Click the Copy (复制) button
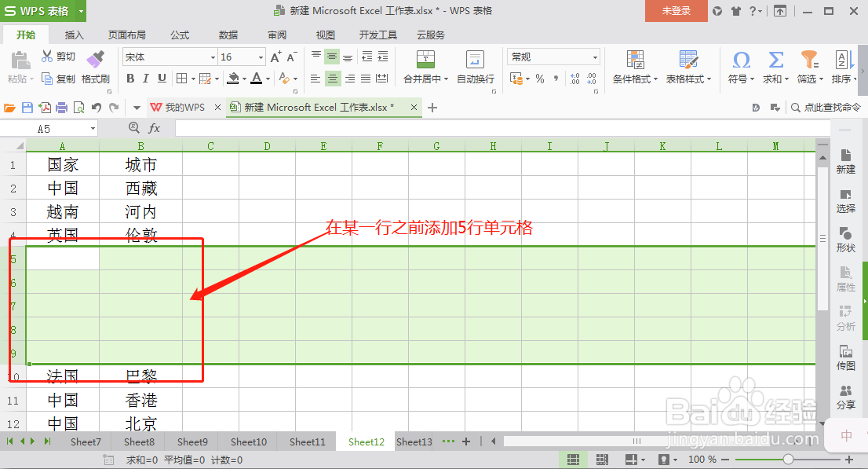The width and height of the screenshot is (868, 469). (58, 79)
